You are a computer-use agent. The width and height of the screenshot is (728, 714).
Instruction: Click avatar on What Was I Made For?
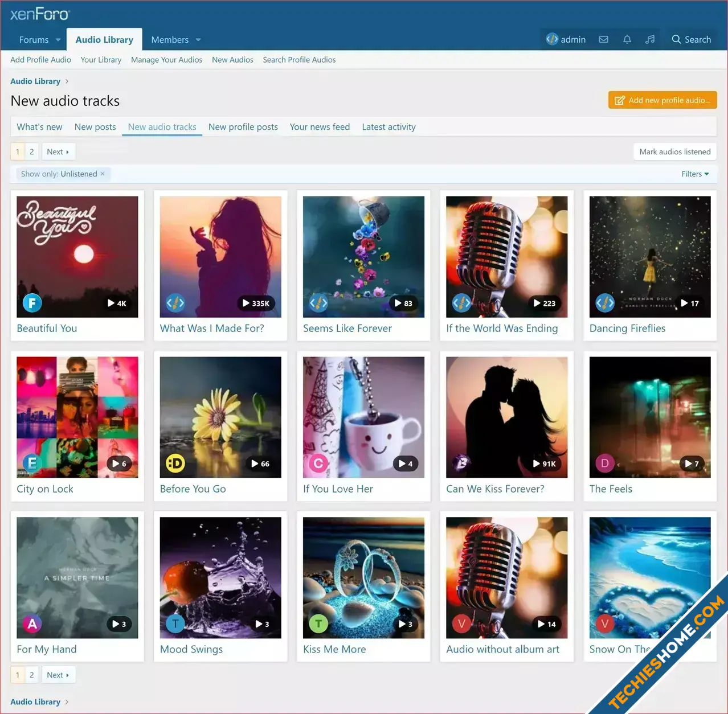(175, 303)
